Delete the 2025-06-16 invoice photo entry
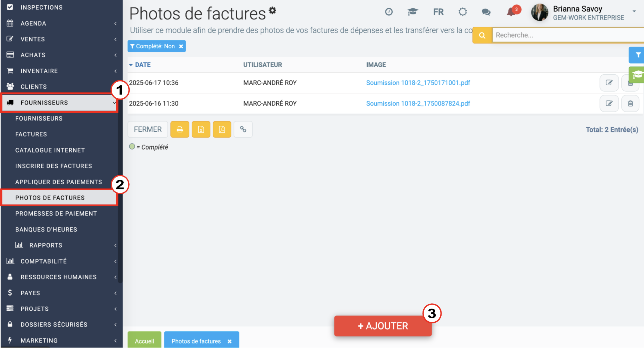The height and width of the screenshot is (349, 644). [x=630, y=103]
